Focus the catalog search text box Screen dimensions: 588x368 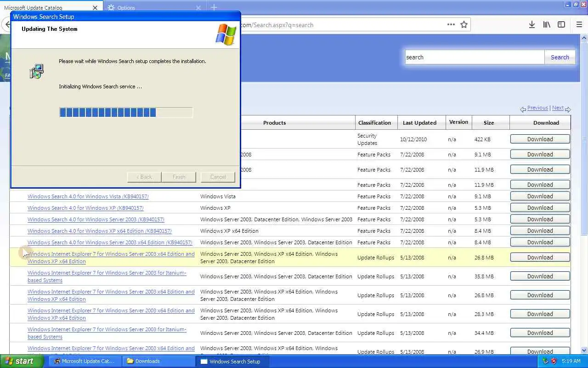(475, 57)
